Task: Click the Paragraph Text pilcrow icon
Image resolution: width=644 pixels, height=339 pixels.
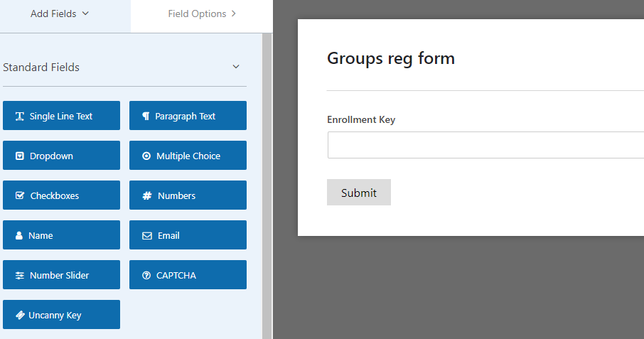Action: [146, 116]
